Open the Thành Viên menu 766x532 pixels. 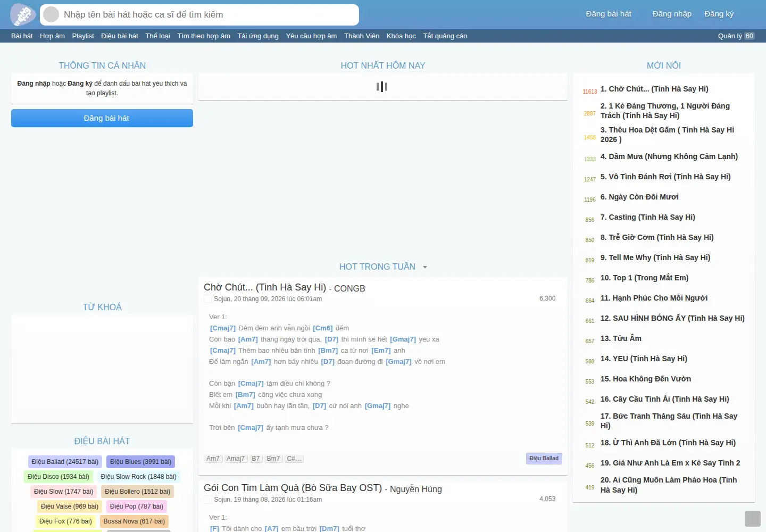[362, 36]
